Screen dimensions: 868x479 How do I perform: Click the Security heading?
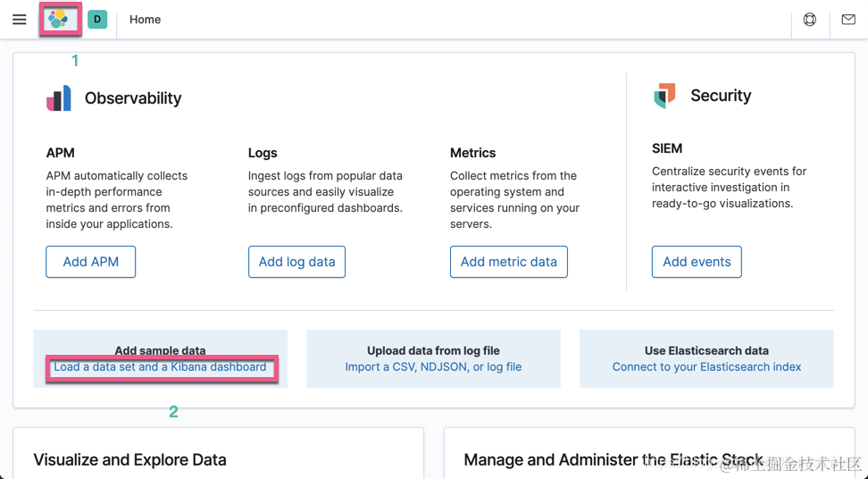coord(721,96)
